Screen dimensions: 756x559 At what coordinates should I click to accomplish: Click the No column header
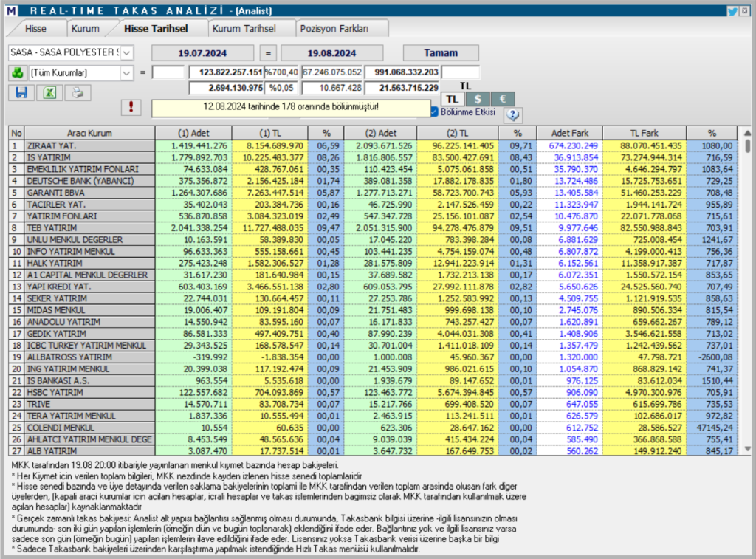[x=16, y=133]
